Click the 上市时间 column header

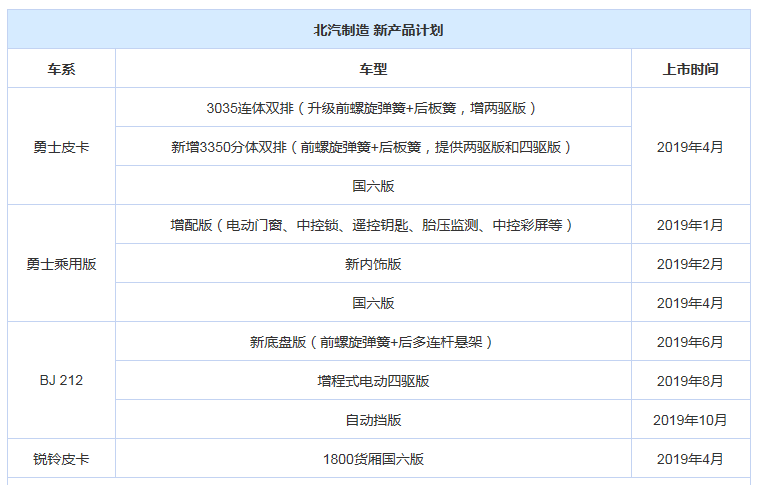pos(690,69)
